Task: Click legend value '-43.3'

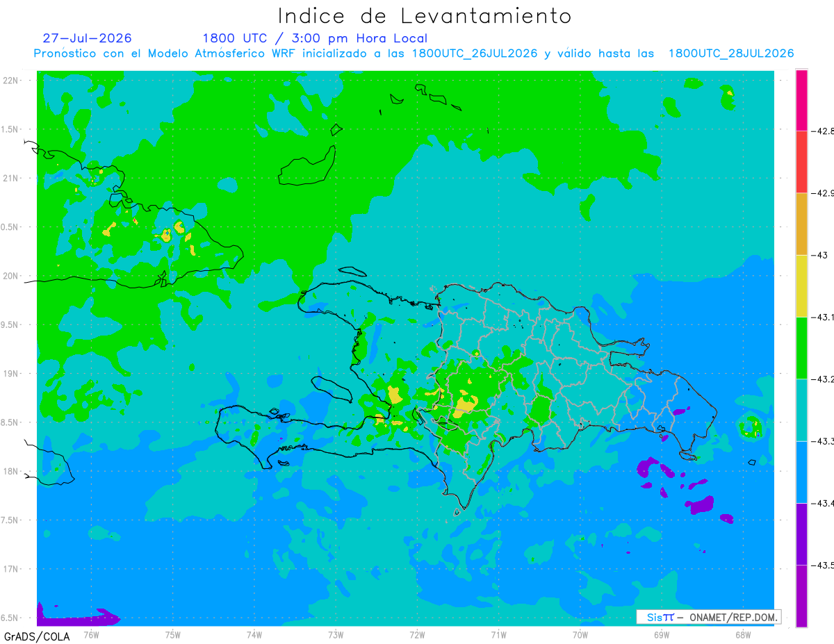Action: point(822,441)
